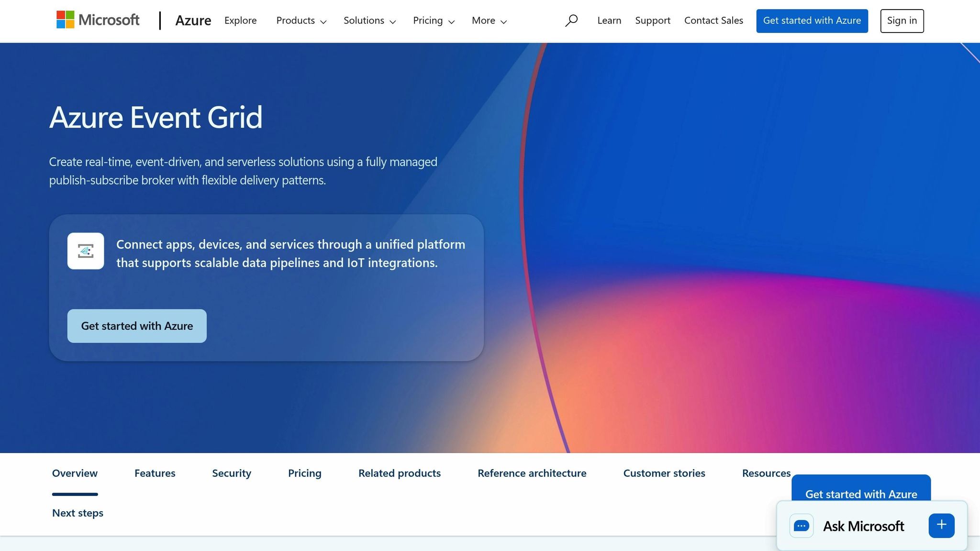The width and height of the screenshot is (980, 551).
Task: Click the Microsoft logo
Action: pyautogui.click(x=97, y=20)
